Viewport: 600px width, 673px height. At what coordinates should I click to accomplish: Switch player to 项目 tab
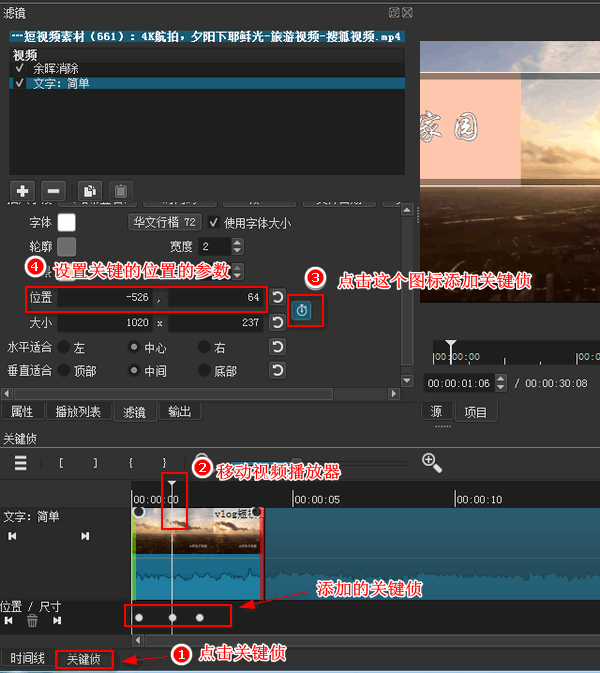[476, 412]
